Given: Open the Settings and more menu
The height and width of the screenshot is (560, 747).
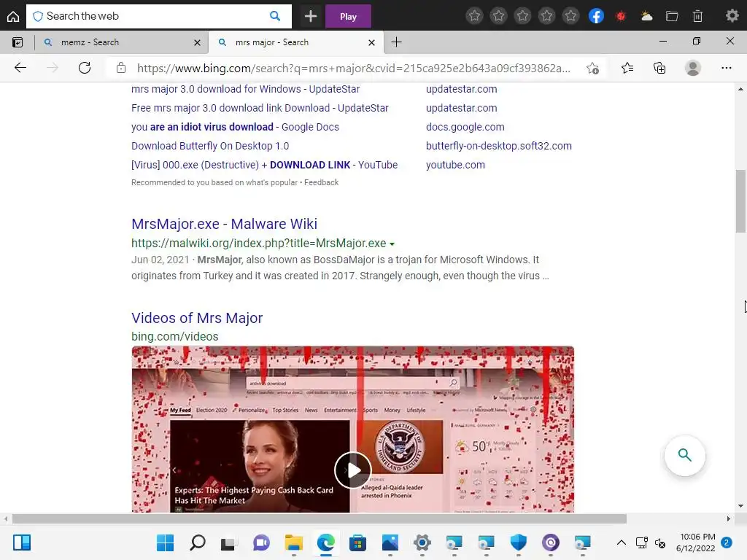Looking at the screenshot, I should coord(726,68).
